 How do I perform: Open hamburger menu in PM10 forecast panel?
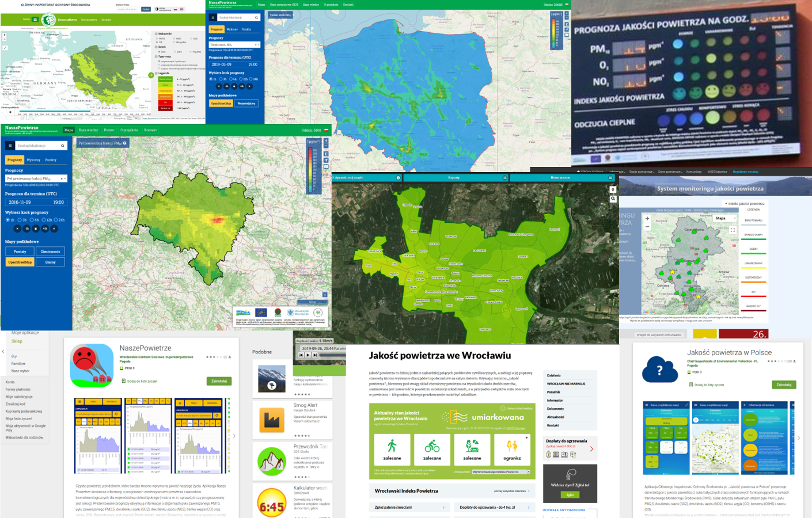(10, 146)
